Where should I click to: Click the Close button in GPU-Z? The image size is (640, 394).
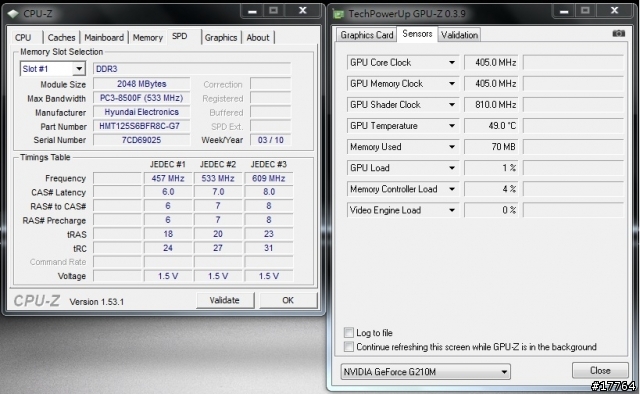click(600, 370)
